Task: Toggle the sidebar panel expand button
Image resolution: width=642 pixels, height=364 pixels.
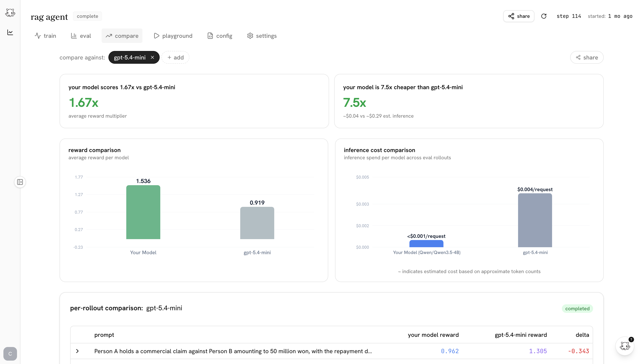Action: [x=20, y=182]
